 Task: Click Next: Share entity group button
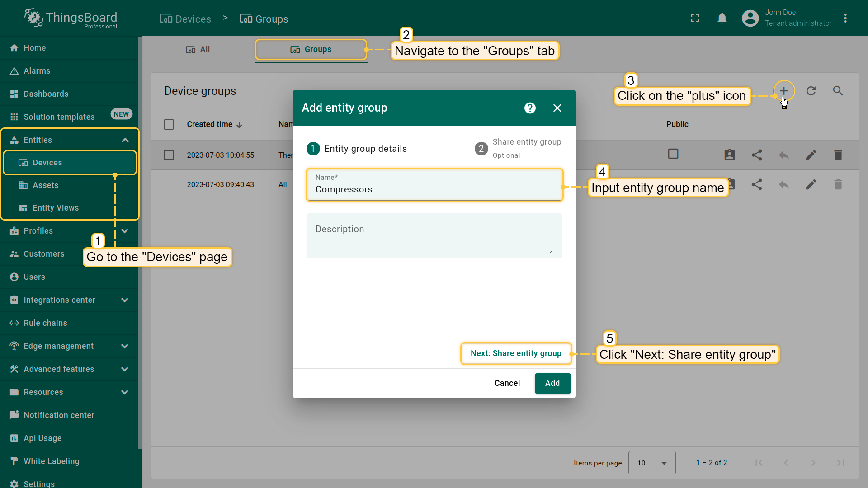pyautogui.click(x=516, y=353)
